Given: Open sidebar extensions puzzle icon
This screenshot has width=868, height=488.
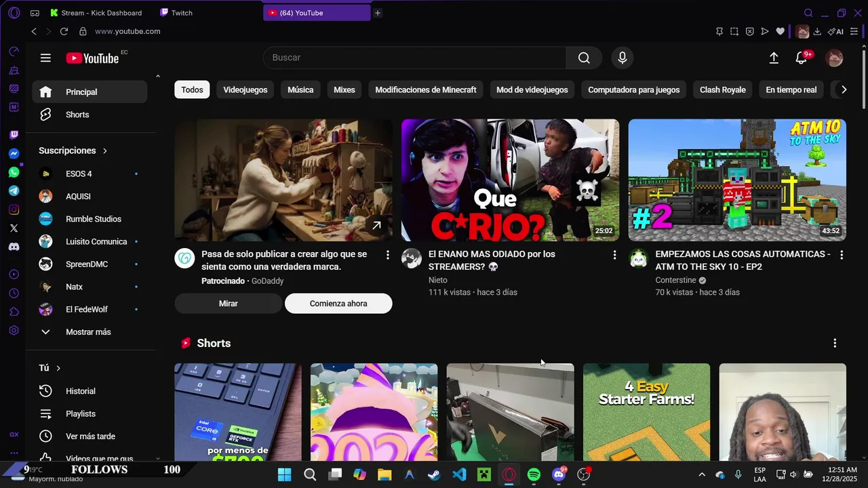Looking at the screenshot, I should tap(14, 312).
